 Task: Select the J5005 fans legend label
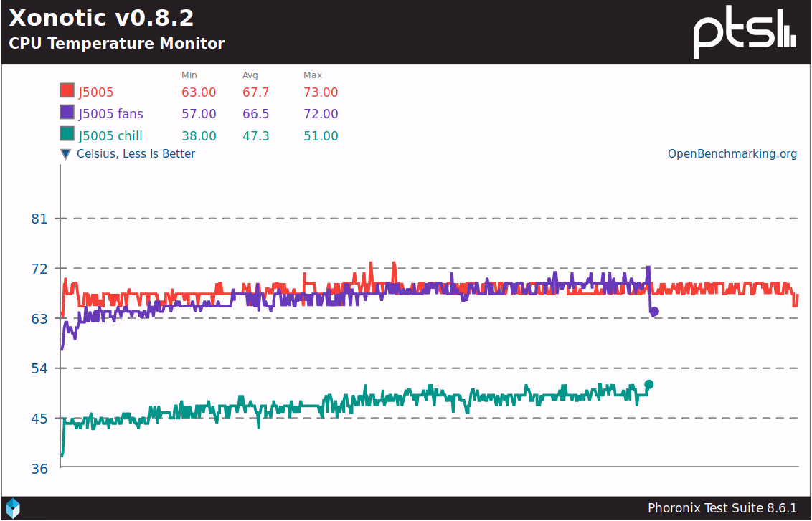(110, 114)
